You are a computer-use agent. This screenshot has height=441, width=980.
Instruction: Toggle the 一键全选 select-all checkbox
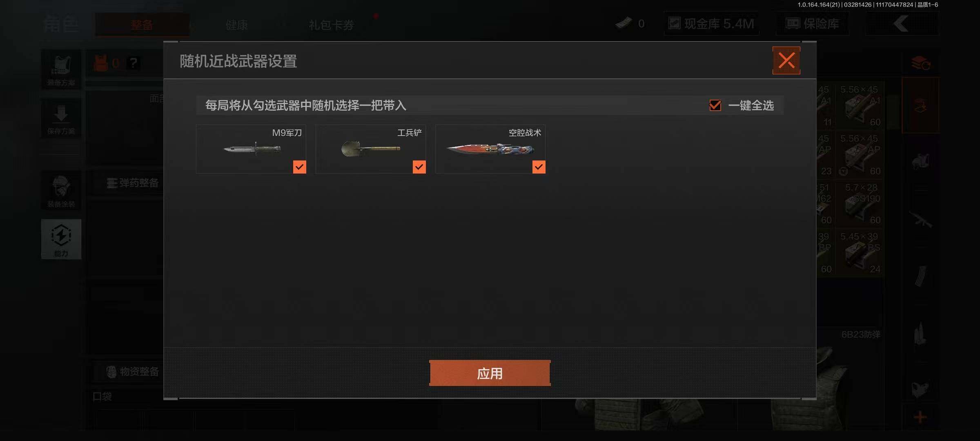pyautogui.click(x=715, y=105)
